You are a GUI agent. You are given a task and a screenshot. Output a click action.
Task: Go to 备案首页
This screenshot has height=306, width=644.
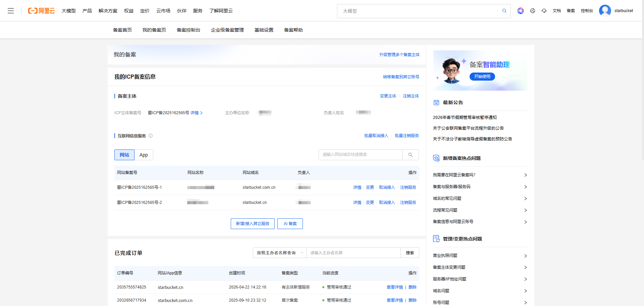point(122,30)
